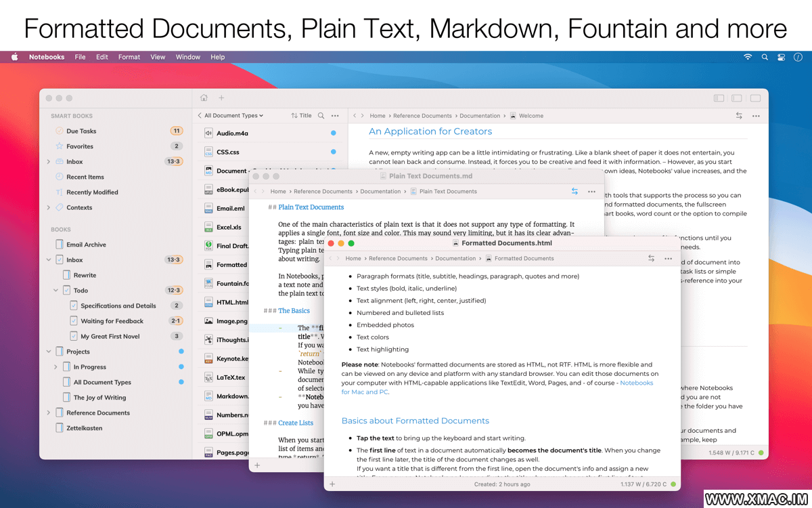This screenshot has height=508, width=812.
Task: Expand the Contexts smart book
Action: point(49,207)
